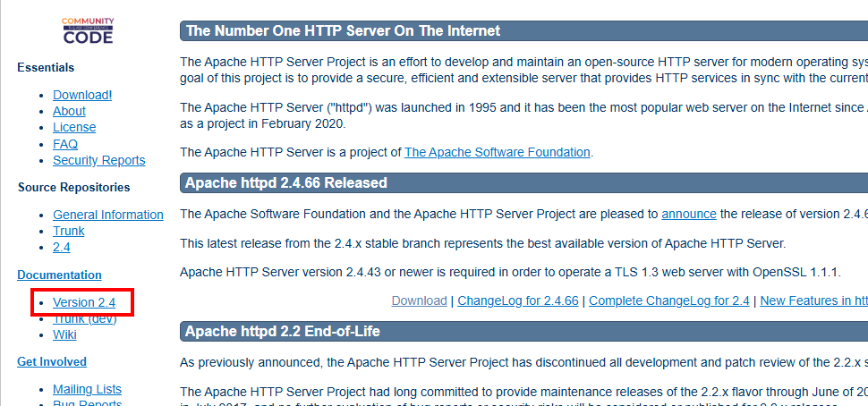Open the Mailing Lists link
The height and width of the screenshot is (406, 868).
coord(87,389)
